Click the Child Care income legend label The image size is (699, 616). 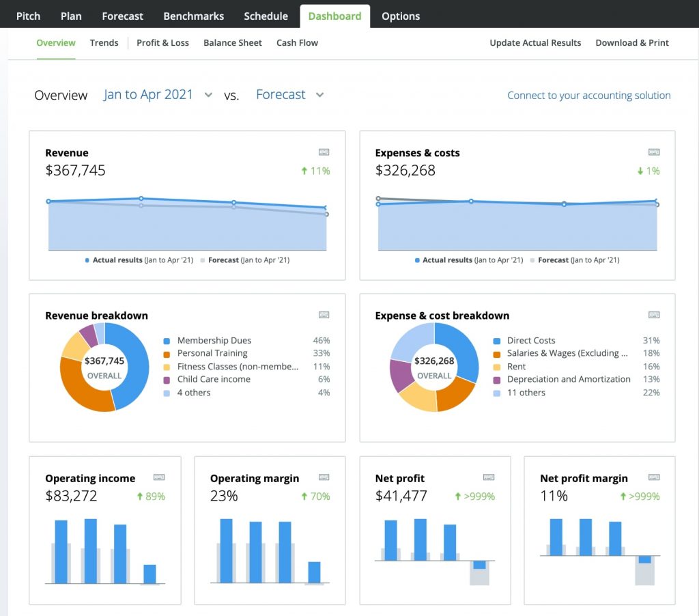pos(214,379)
